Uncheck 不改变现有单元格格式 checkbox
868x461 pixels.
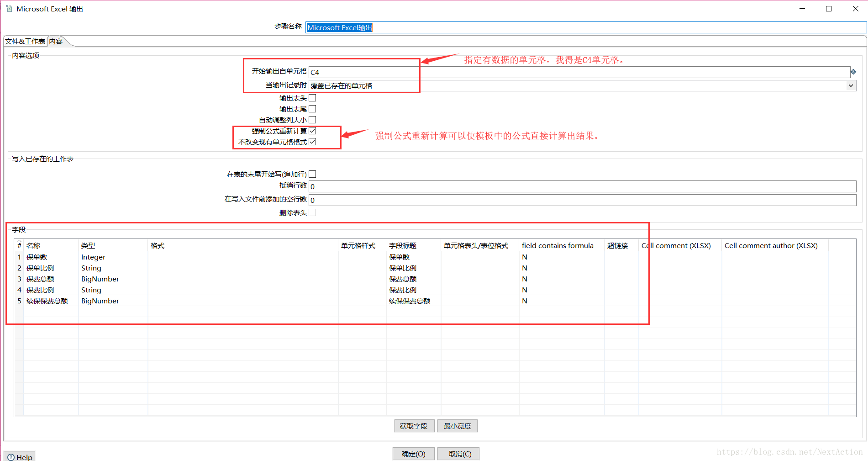pyautogui.click(x=312, y=142)
